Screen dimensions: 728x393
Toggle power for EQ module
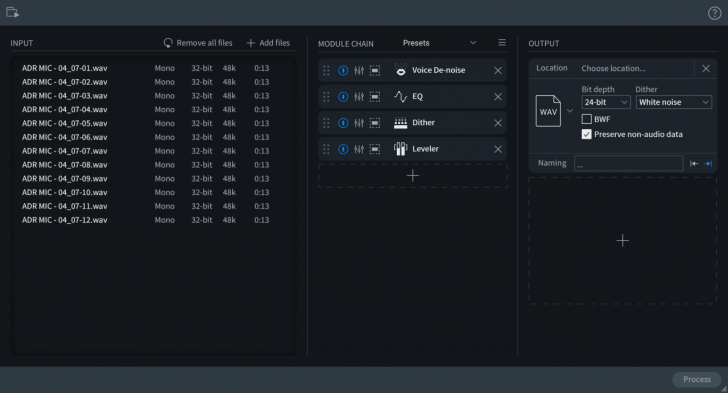point(343,97)
